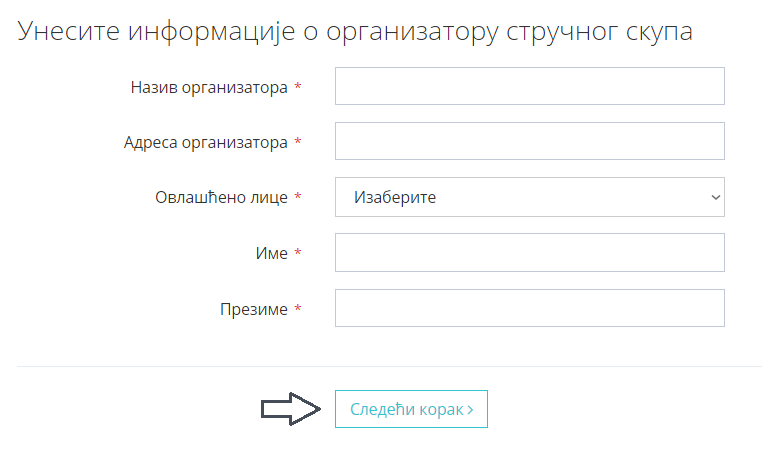Click the red asterisk beside Назив организатора
Viewport: 765px width, 463px height.
click(298, 87)
